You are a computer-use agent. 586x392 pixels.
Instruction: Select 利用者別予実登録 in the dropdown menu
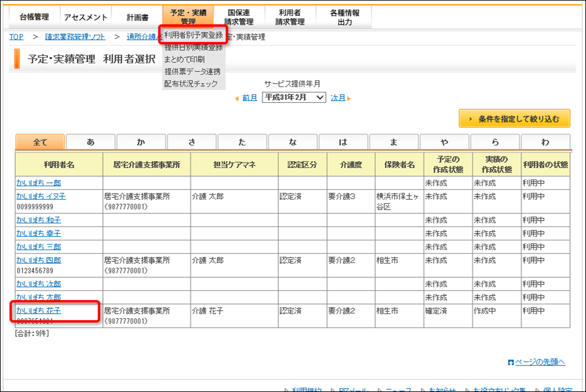tap(194, 35)
